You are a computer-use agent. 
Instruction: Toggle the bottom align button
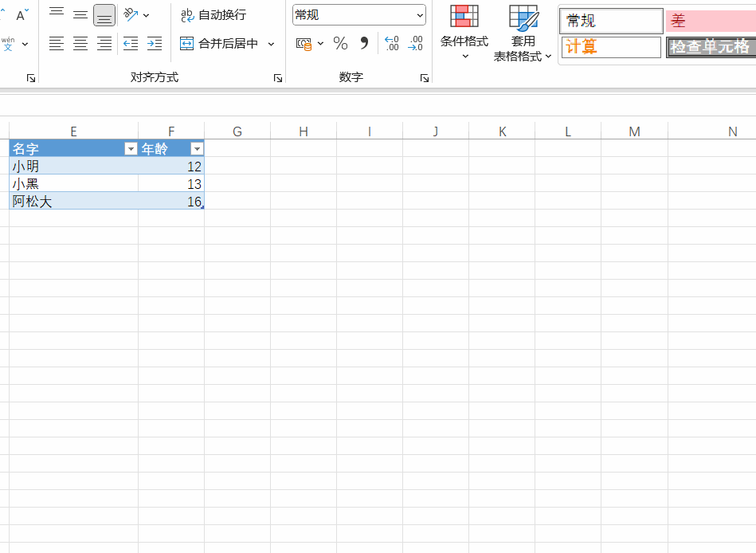pyautogui.click(x=104, y=15)
